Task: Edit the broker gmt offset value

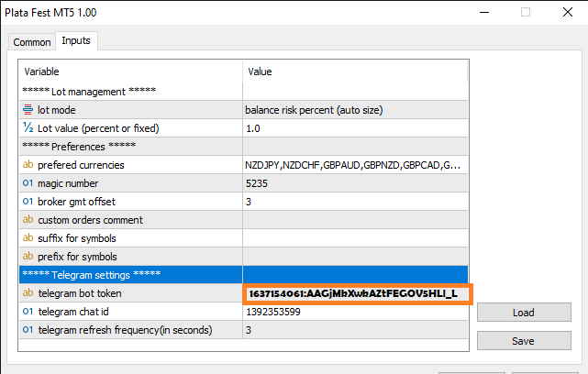Action: point(355,202)
